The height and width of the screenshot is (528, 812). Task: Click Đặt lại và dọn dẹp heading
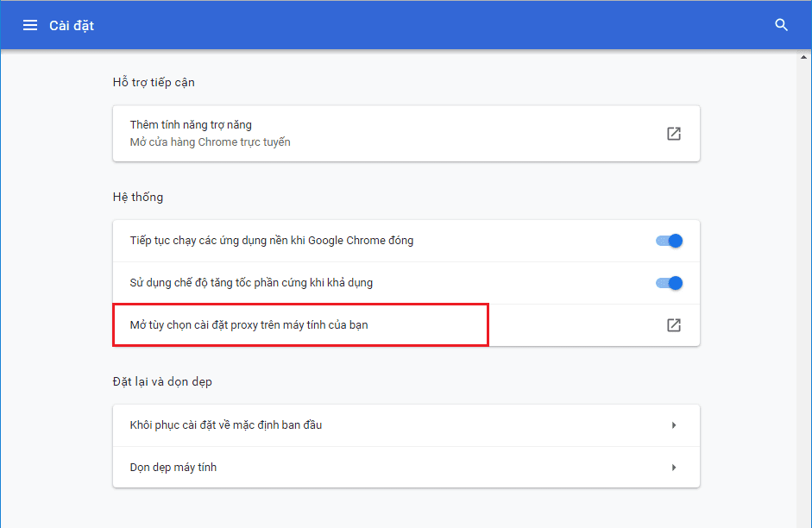[162, 381]
